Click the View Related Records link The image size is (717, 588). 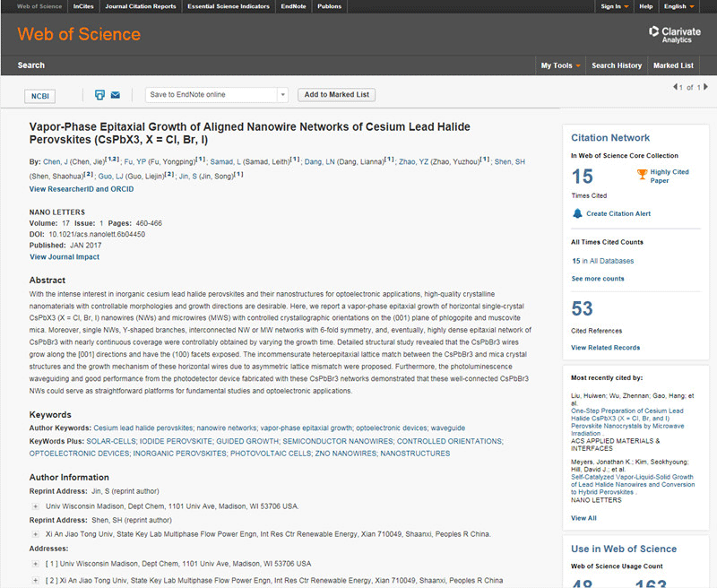point(606,348)
